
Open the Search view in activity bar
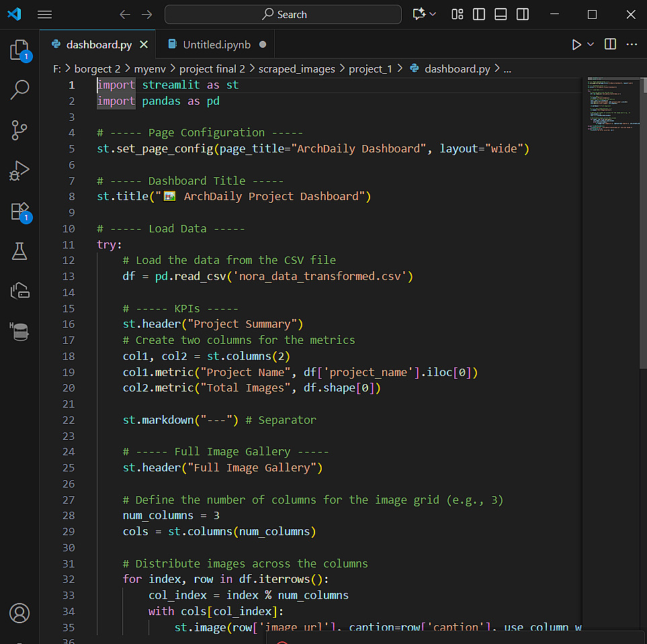click(x=19, y=90)
